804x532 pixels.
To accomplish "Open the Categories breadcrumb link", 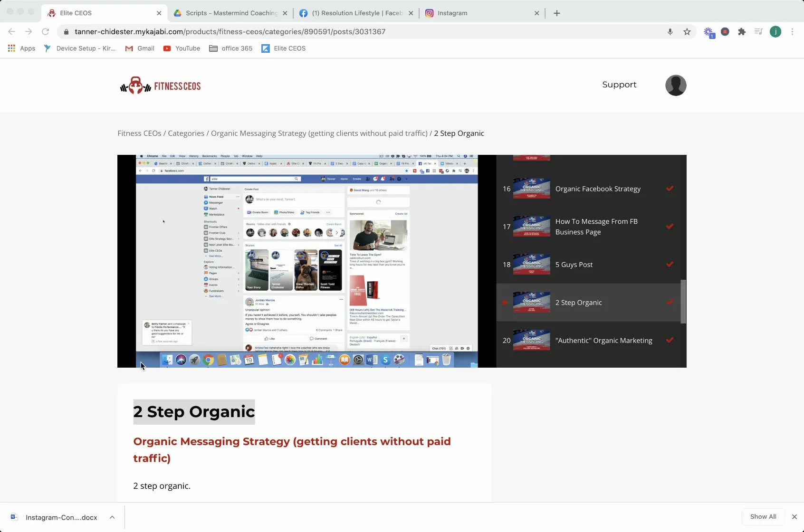I will (x=186, y=133).
